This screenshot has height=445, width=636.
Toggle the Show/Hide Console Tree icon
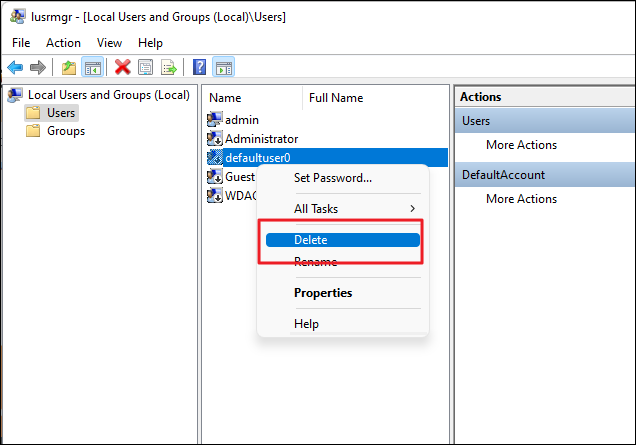[x=92, y=67]
